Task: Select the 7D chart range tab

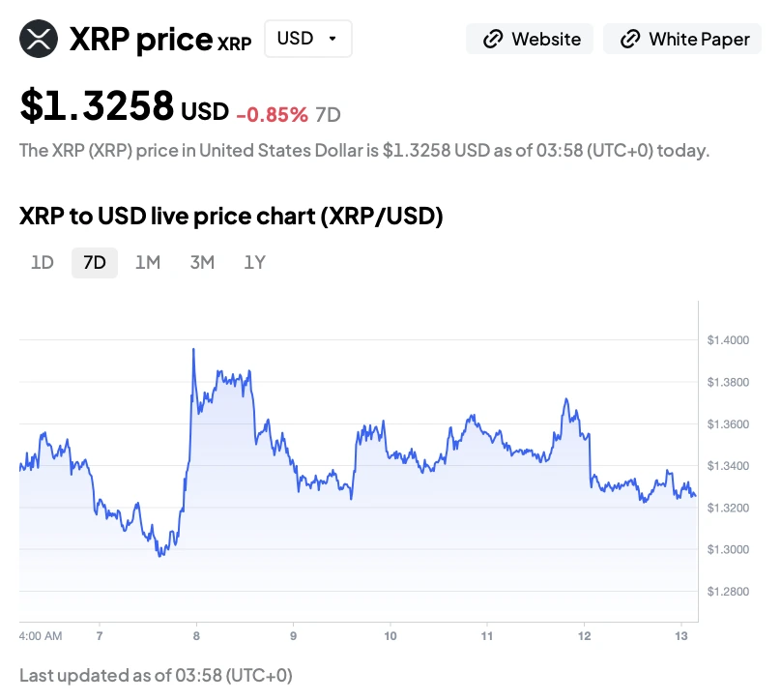Action: pos(95,262)
